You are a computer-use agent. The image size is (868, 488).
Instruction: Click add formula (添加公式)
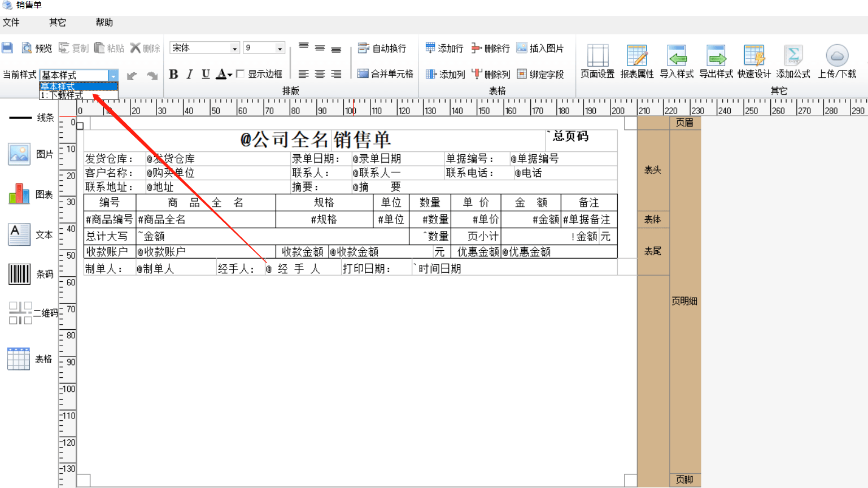click(793, 62)
